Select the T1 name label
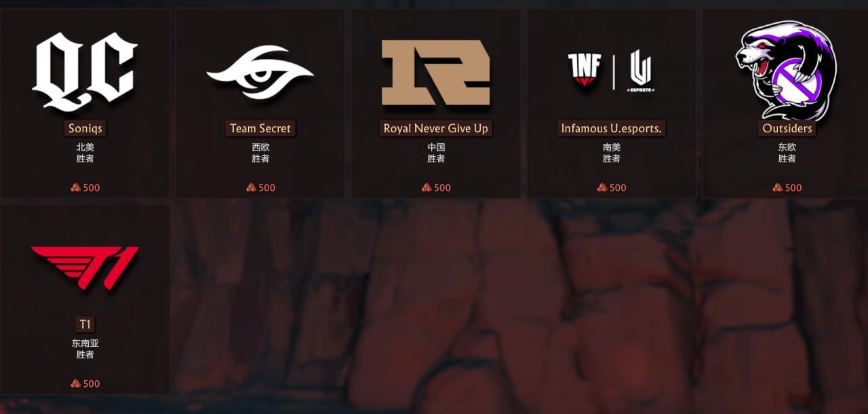 point(85,324)
